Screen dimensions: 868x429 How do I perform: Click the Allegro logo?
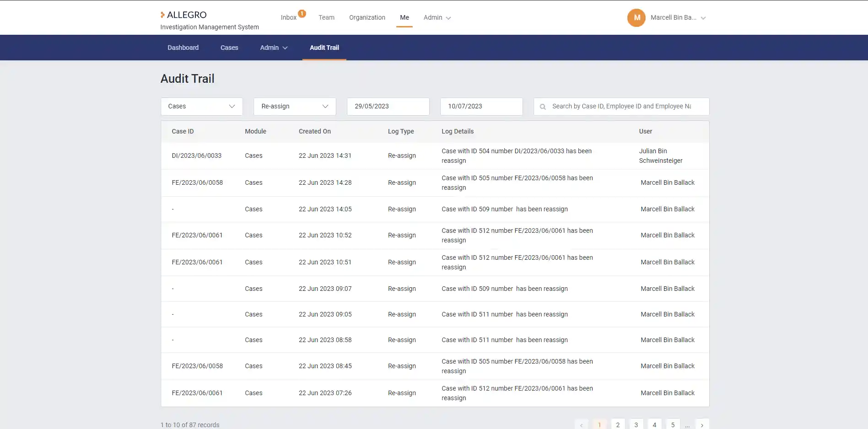click(x=183, y=15)
